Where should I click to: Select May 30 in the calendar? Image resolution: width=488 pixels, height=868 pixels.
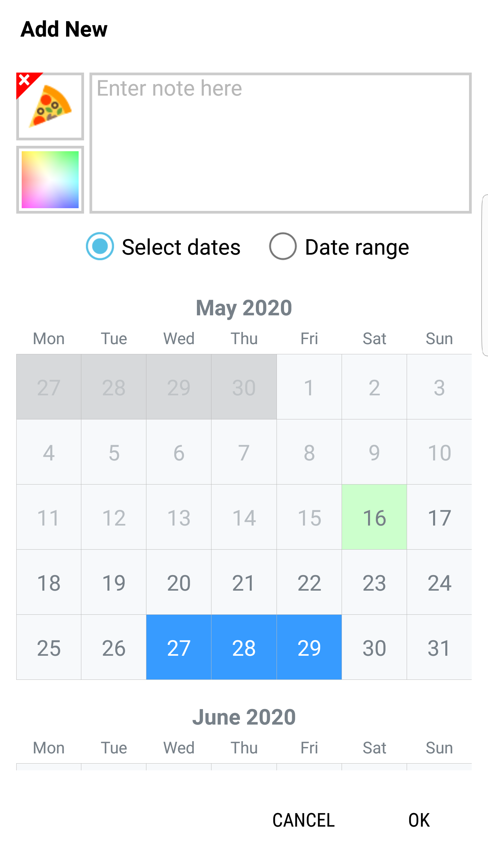(x=374, y=647)
